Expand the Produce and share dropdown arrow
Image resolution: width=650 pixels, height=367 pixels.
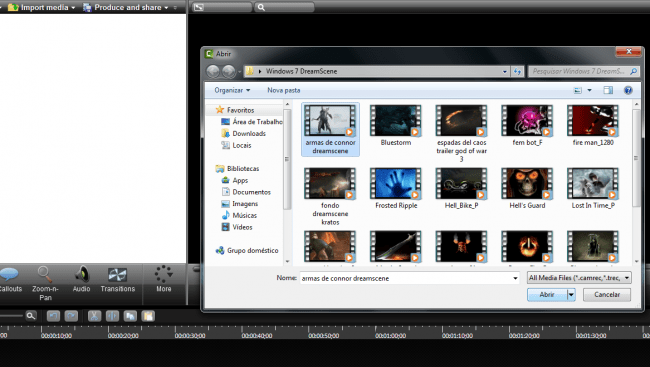pos(166,7)
